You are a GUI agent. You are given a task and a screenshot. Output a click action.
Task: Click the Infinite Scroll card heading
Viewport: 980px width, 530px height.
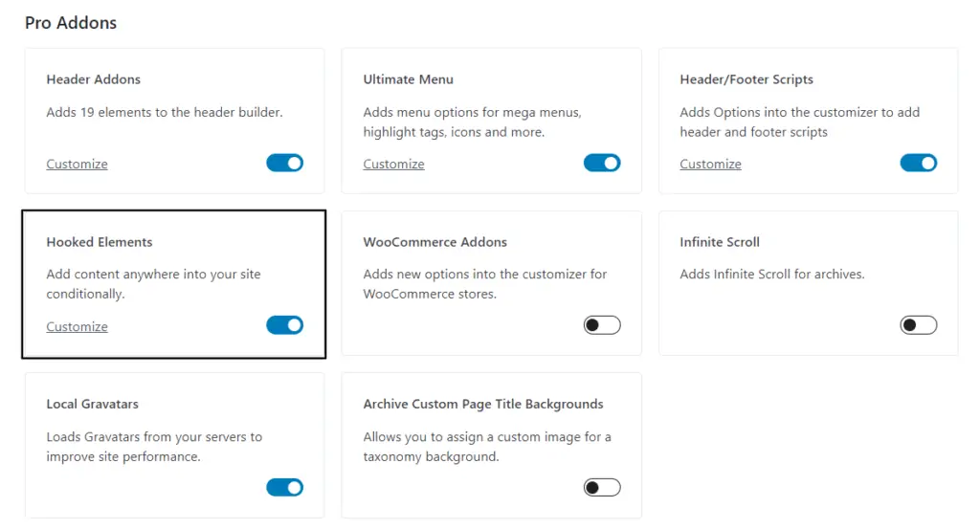pyautogui.click(x=720, y=242)
